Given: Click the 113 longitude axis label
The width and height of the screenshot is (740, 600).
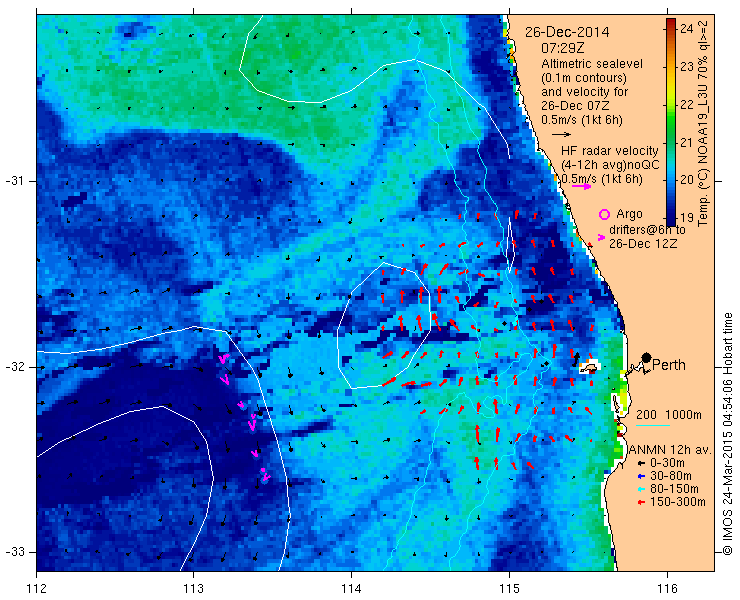Looking at the screenshot, I should [x=193, y=589].
